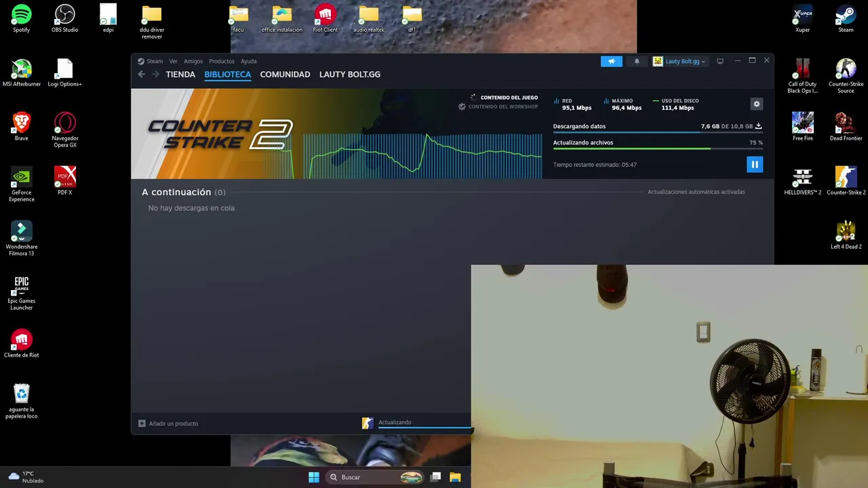Launch Big Picture mode monitor icon

click(x=720, y=61)
